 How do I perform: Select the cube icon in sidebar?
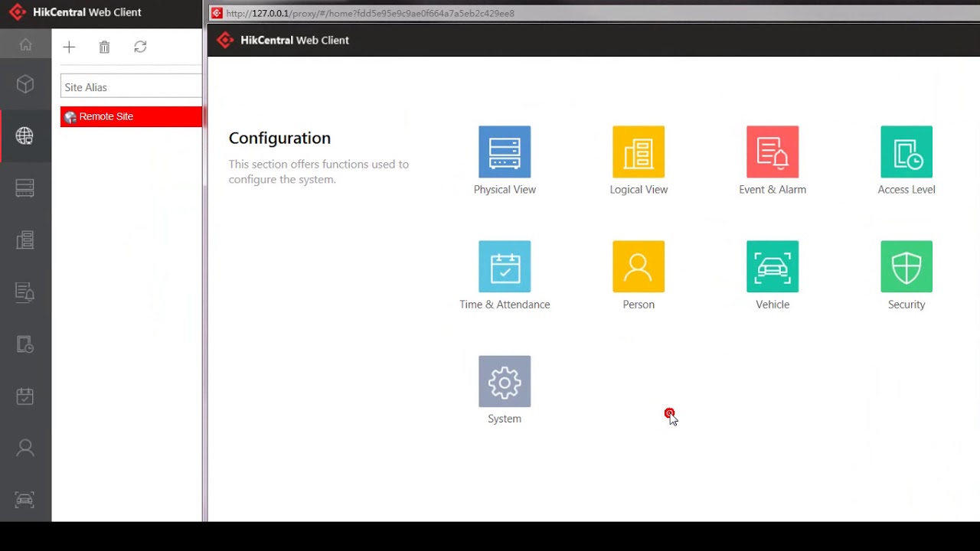(25, 83)
